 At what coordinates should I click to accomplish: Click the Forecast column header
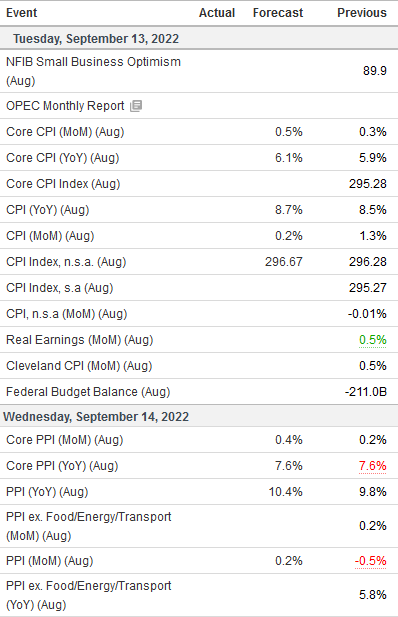[278, 13]
